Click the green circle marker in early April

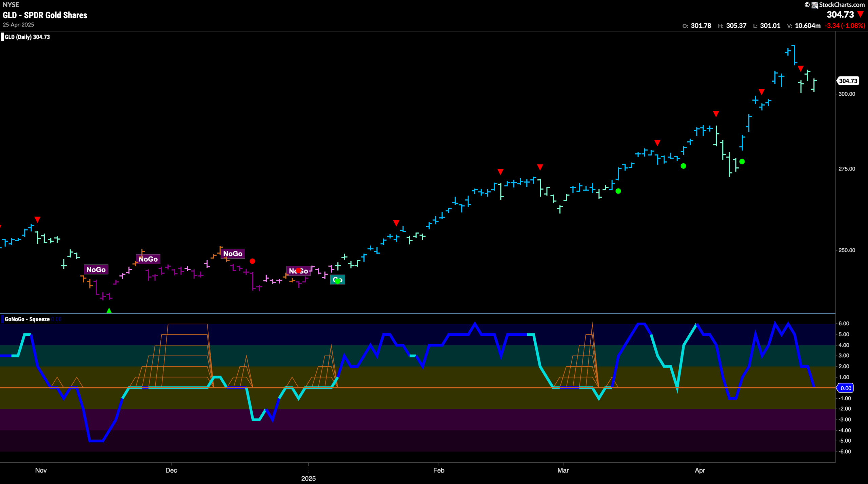[x=742, y=162]
